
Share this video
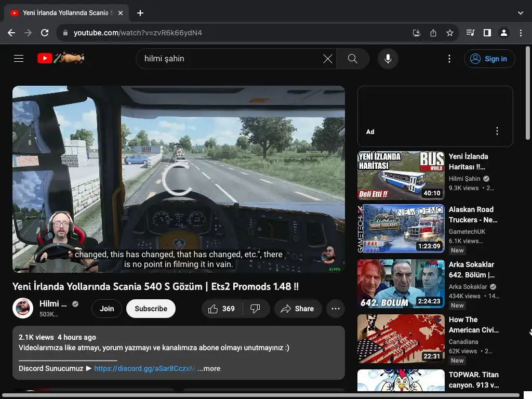298,309
